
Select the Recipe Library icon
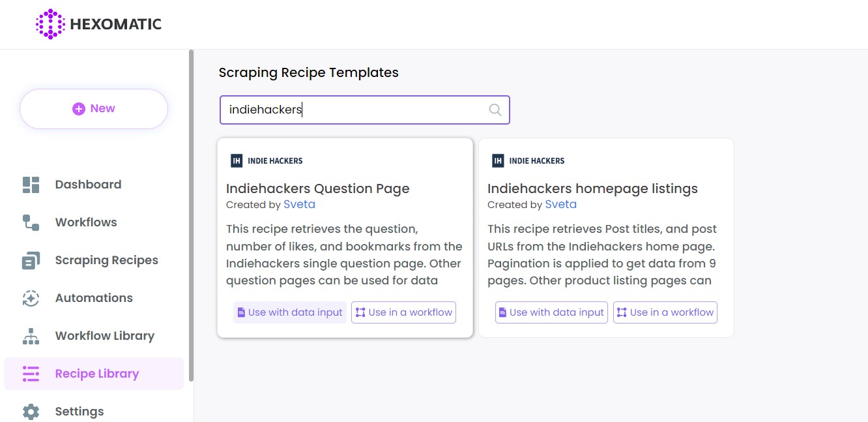(30, 373)
